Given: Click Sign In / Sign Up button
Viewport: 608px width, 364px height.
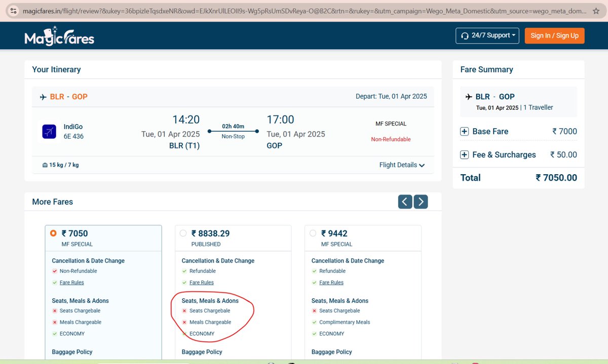Looking at the screenshot, I should (554, 35).
